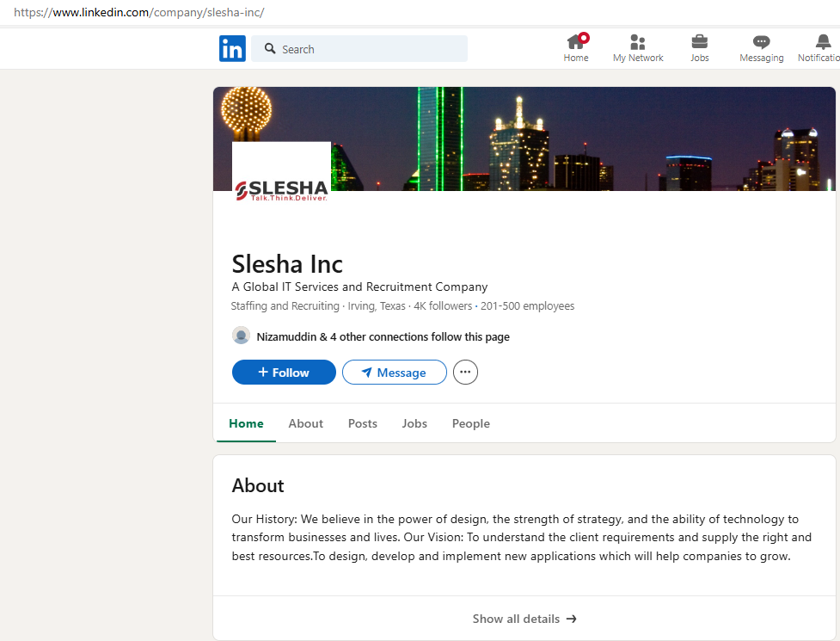Expand Show all details
Viewport: 840px width, 641px height.
(x=524, y=619)
